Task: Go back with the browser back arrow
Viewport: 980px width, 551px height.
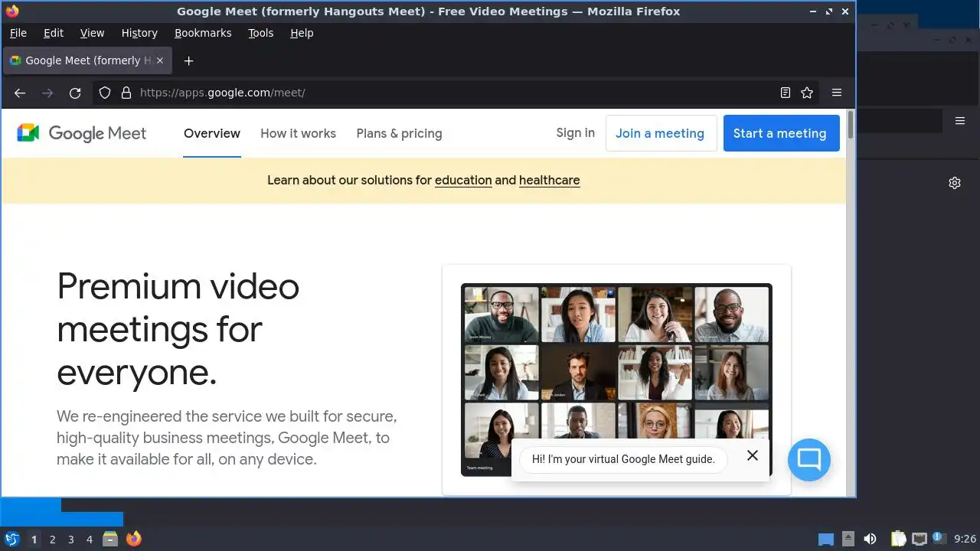Action: click(20, 93)
